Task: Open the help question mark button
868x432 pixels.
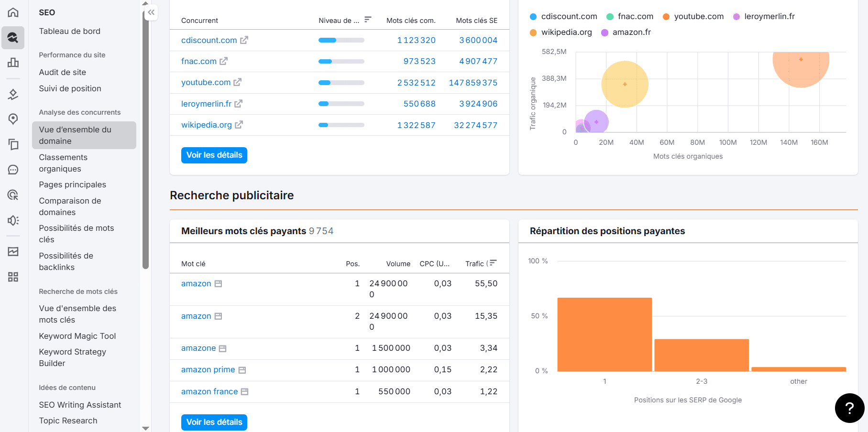Action: tap(849, 408)
